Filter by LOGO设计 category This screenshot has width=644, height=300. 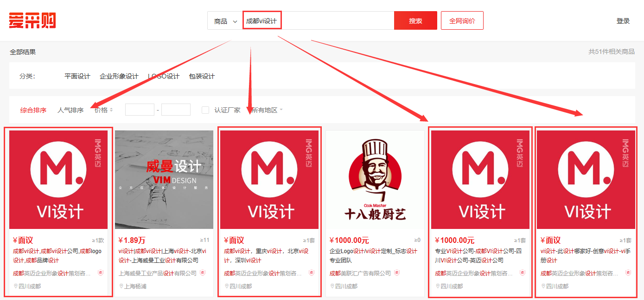[x=164, y=76]
